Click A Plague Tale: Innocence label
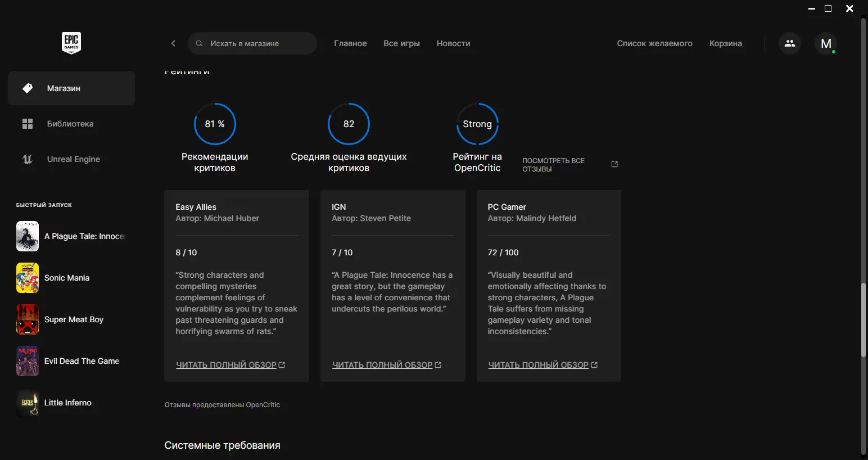Image resolution: width=868 pixels, height=460 pixels. pos(85,236)
